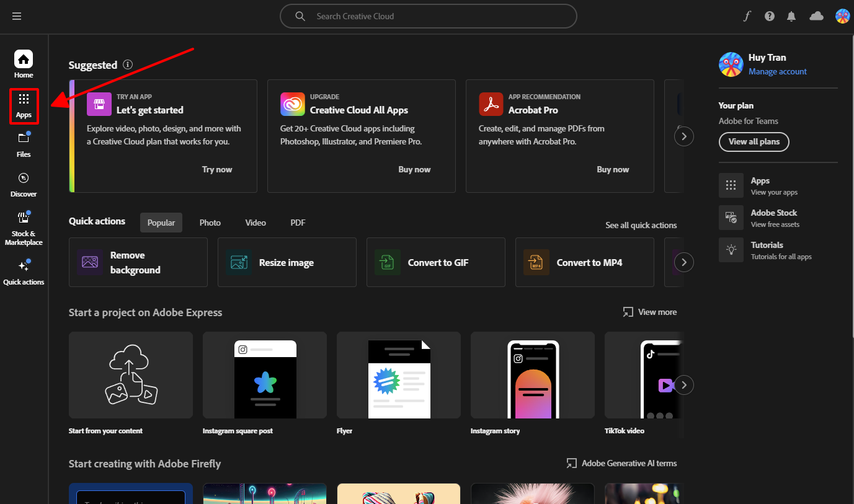Open the help question mark icon

coord(770,17)
